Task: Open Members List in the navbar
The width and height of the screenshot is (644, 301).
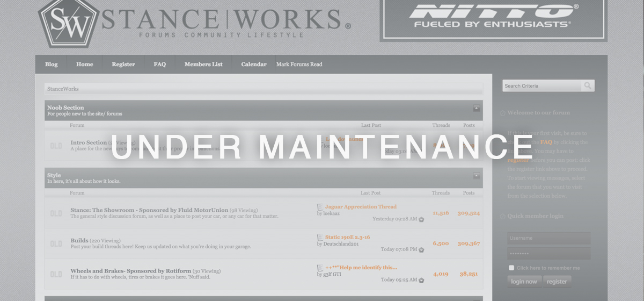Action: [x=203, y=64]
